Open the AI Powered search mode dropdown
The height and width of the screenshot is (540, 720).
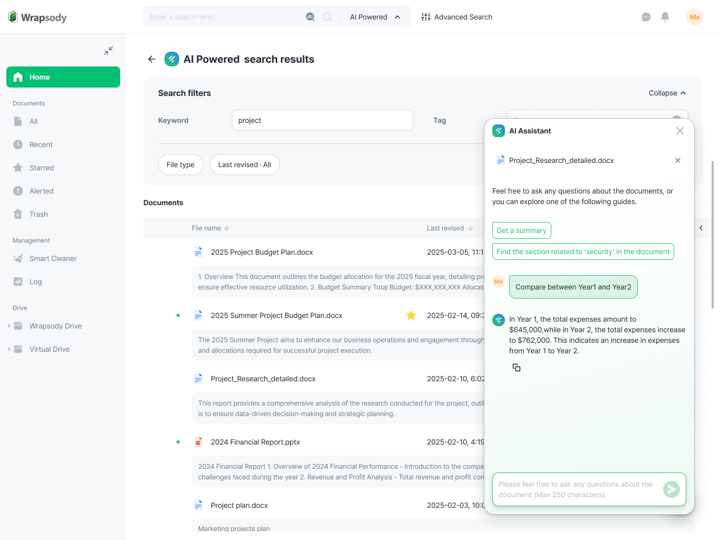point(375,17)
